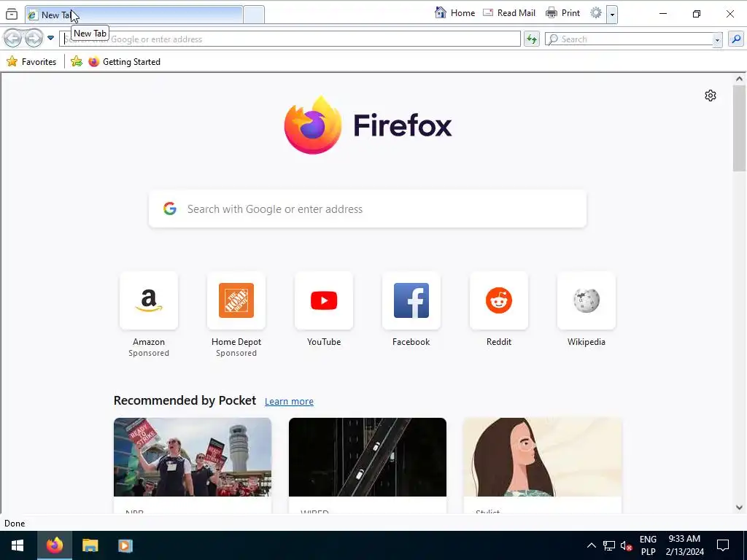The width and height of the screenshot is (747, 560).
Task: Click the tab list icon left of tabs
Action: coord(12,15)
